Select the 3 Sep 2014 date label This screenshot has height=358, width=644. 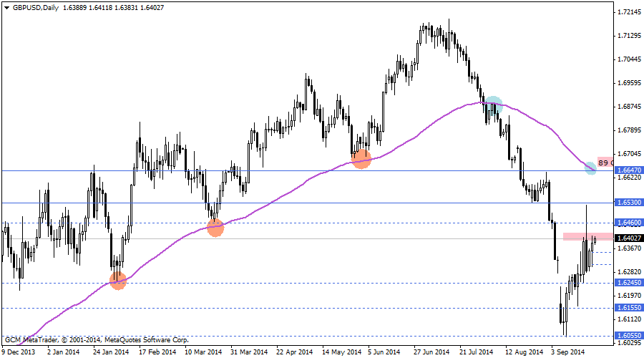(x=569, y=352)
